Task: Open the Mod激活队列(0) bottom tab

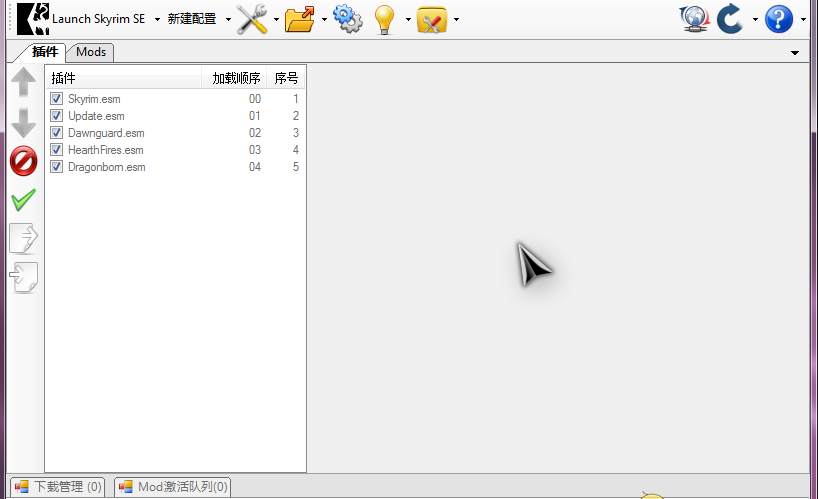Action: (x=173, y=486)
